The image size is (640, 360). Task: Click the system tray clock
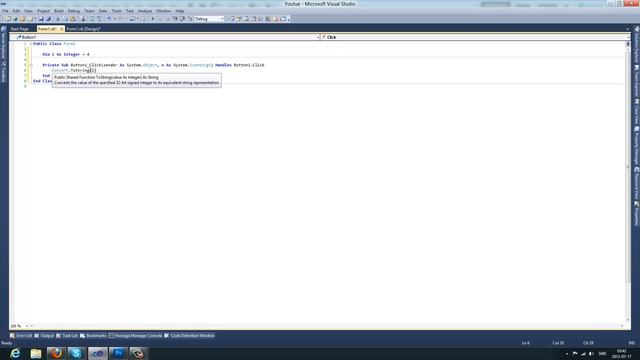[621, 353]
